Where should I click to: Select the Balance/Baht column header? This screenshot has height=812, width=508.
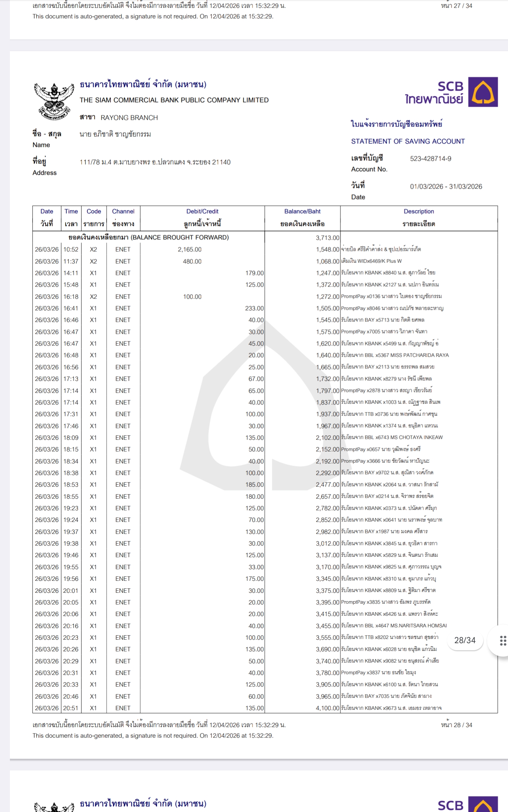[302, 217]
